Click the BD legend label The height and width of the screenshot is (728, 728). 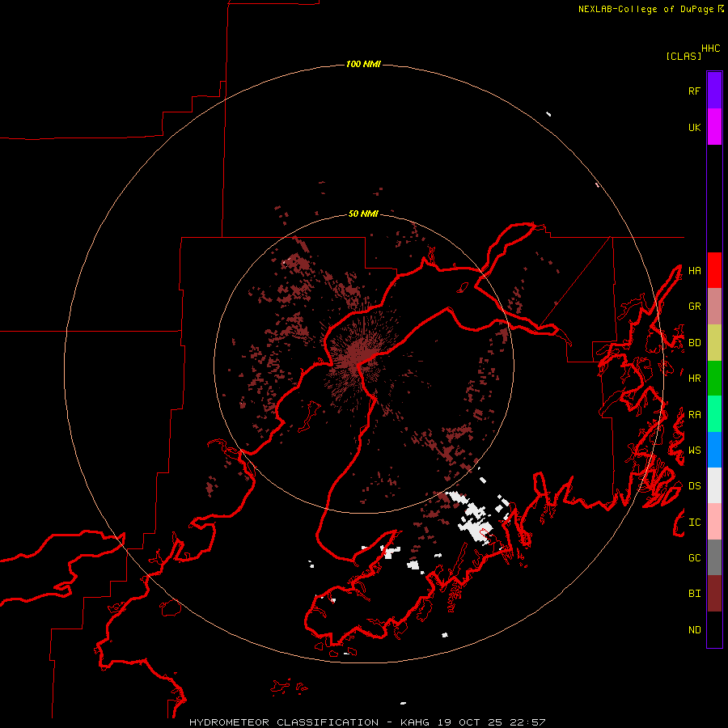click(694, 343)
